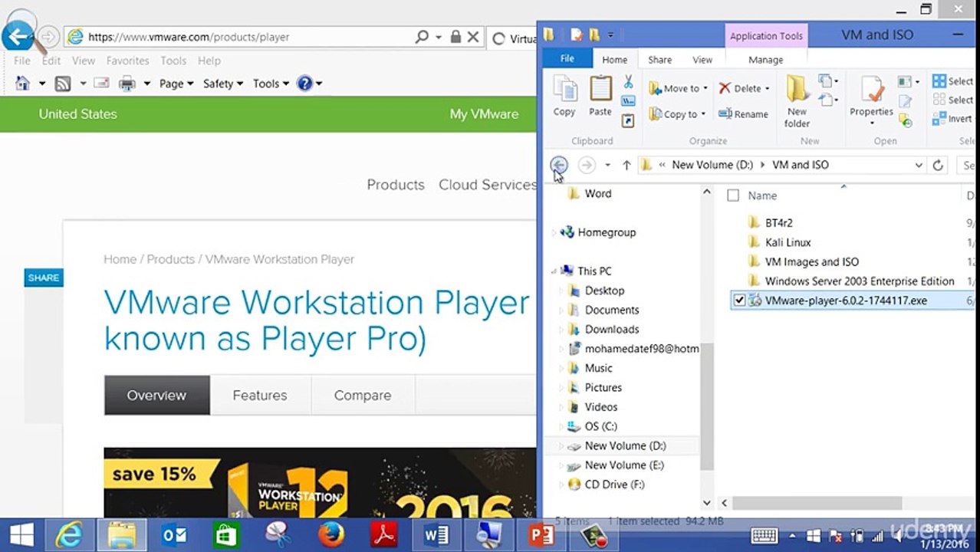Viewport: 980px width, 552px height.
Task: Open the IE Home page icon
Action: [x=23, y=84]
